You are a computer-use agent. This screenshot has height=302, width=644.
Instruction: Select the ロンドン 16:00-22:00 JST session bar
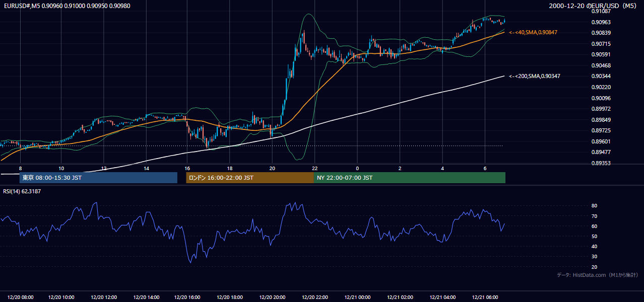250,178
